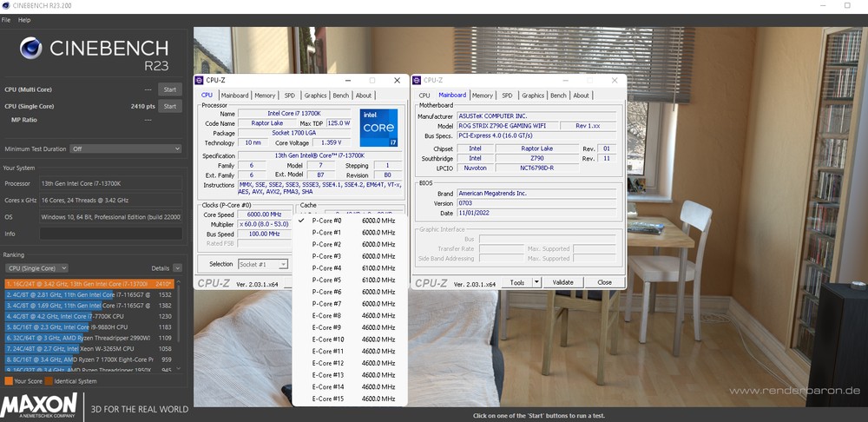Open the Tools dropdown arrow
The width and height of the screenshot is (868, 422).
(x=536, y=282)
